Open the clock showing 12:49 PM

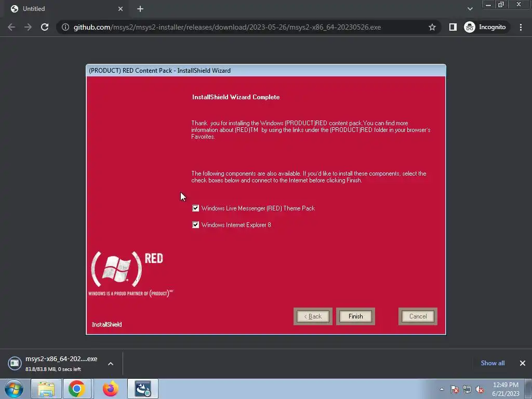coord(506,389)
